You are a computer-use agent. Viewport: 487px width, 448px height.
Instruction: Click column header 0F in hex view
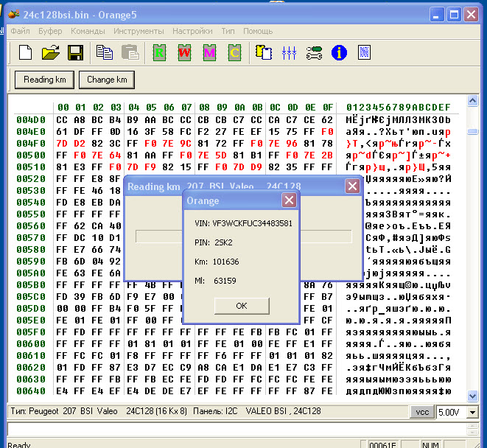point(328,108)
